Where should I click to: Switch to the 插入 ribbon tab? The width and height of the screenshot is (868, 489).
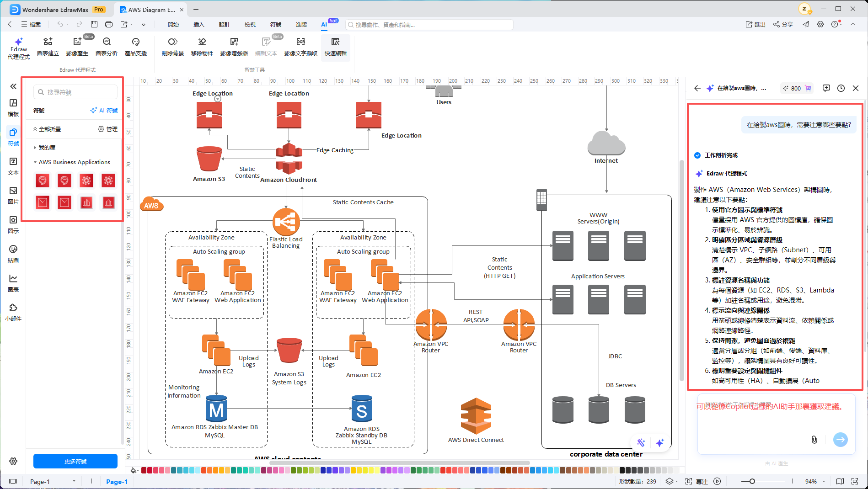click(x=198, y=24)
